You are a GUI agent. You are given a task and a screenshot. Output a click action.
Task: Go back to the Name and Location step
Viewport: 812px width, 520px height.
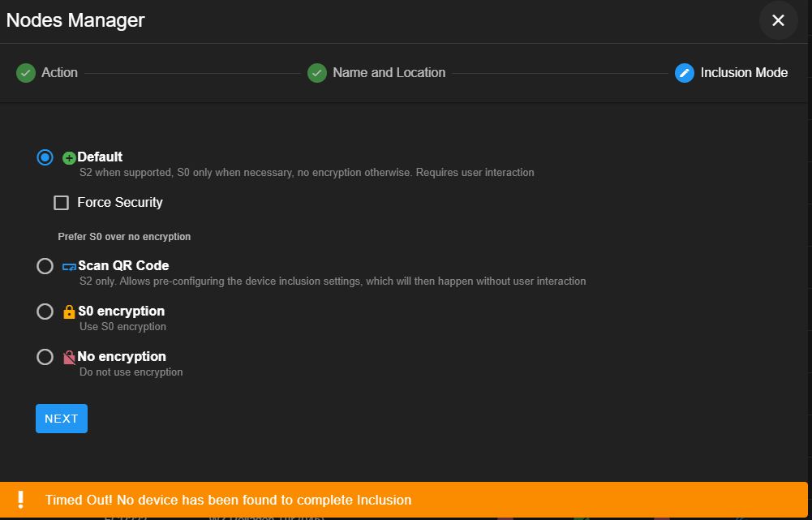(x=389, y=72)
